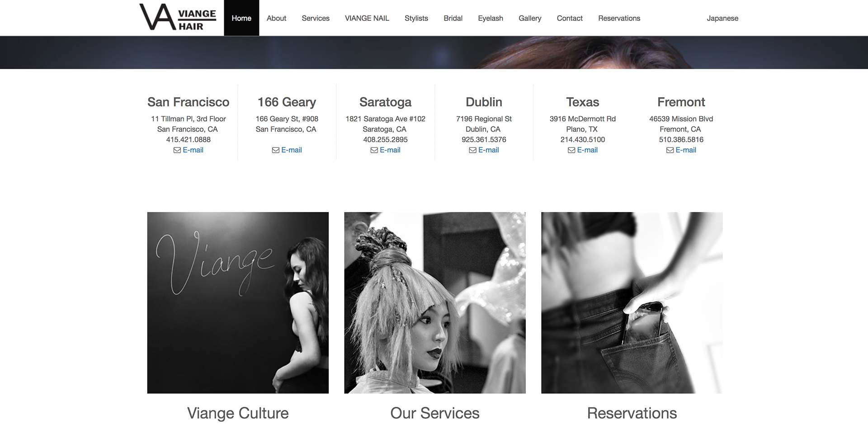This screenshot has width=868, height=448.
Task: Select the Dublin location heading
Action: (484, 102)
